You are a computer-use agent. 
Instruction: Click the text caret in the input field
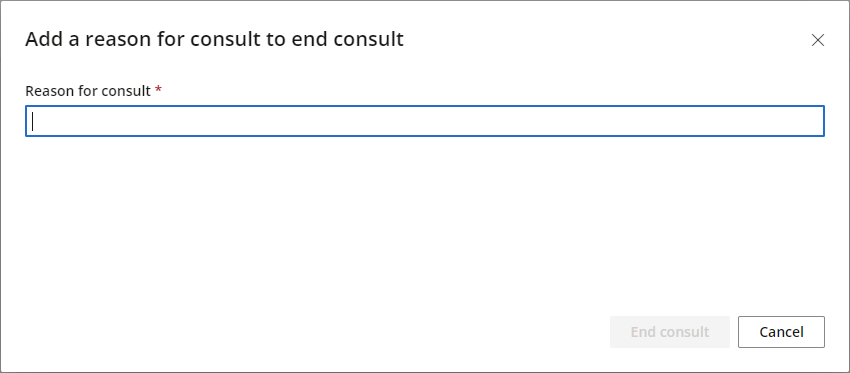click(33, 121)
